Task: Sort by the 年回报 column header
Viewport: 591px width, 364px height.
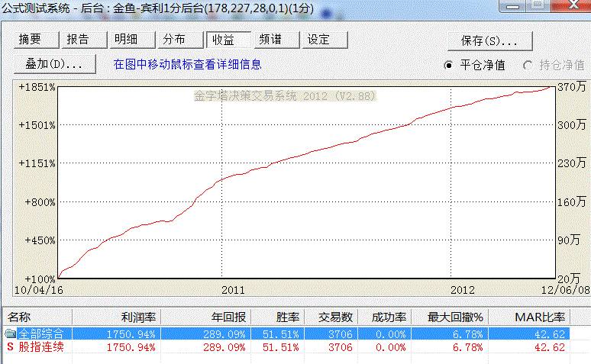Action: (206, 317)
